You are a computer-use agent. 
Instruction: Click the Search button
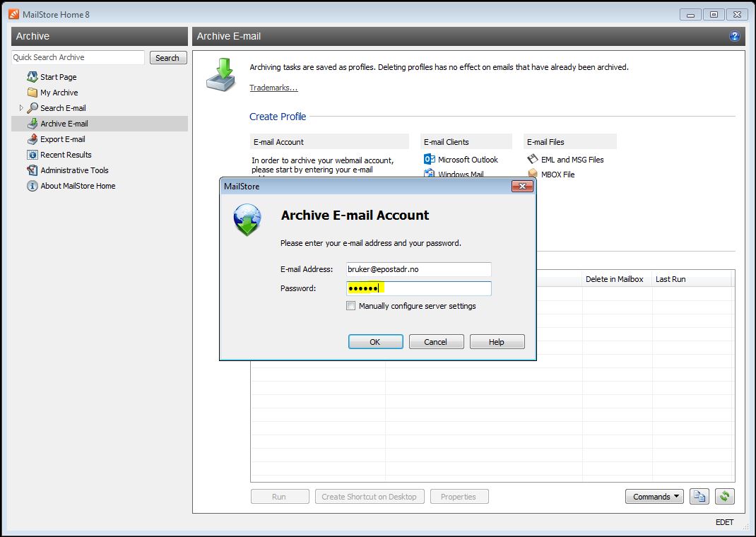(x=167, y=58)
